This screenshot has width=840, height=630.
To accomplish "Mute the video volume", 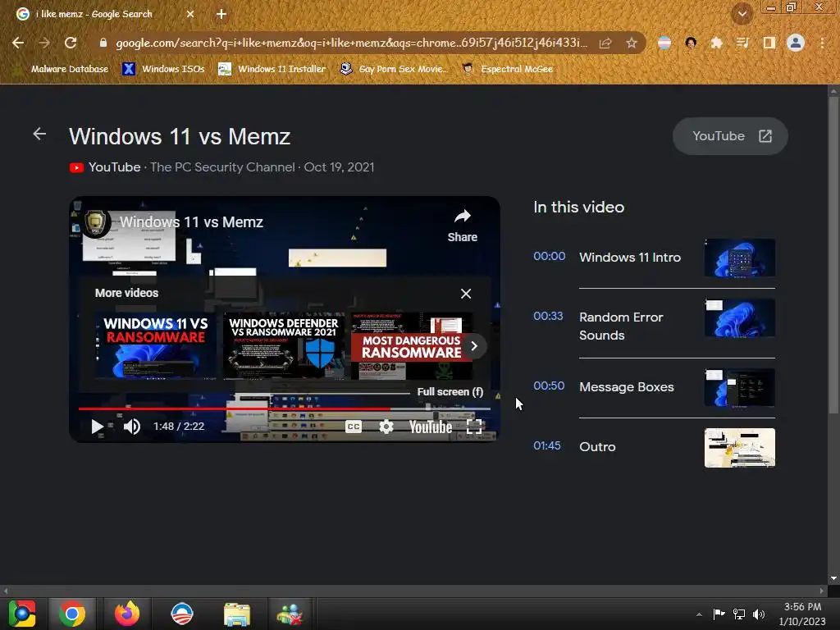I will 132,427.
